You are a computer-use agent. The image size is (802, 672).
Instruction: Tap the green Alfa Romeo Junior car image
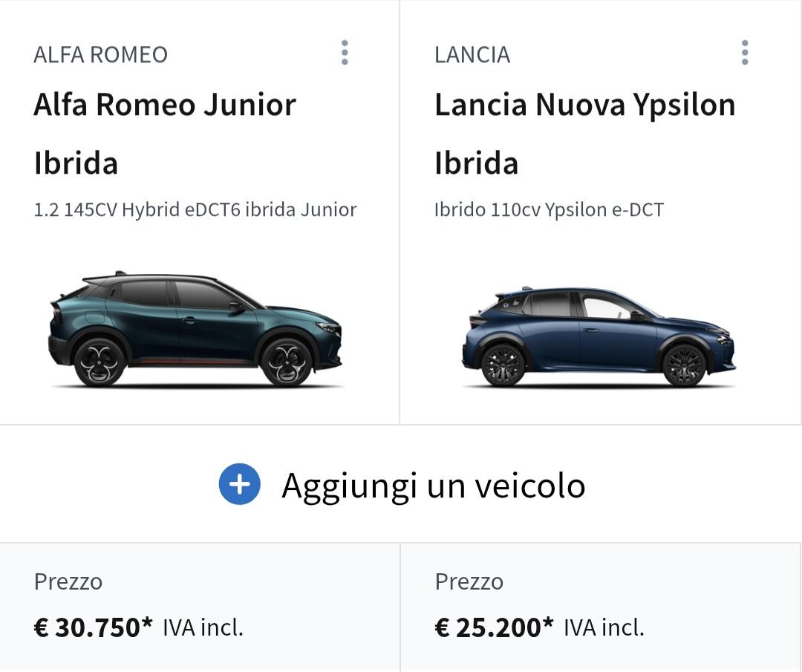(196, 329)
